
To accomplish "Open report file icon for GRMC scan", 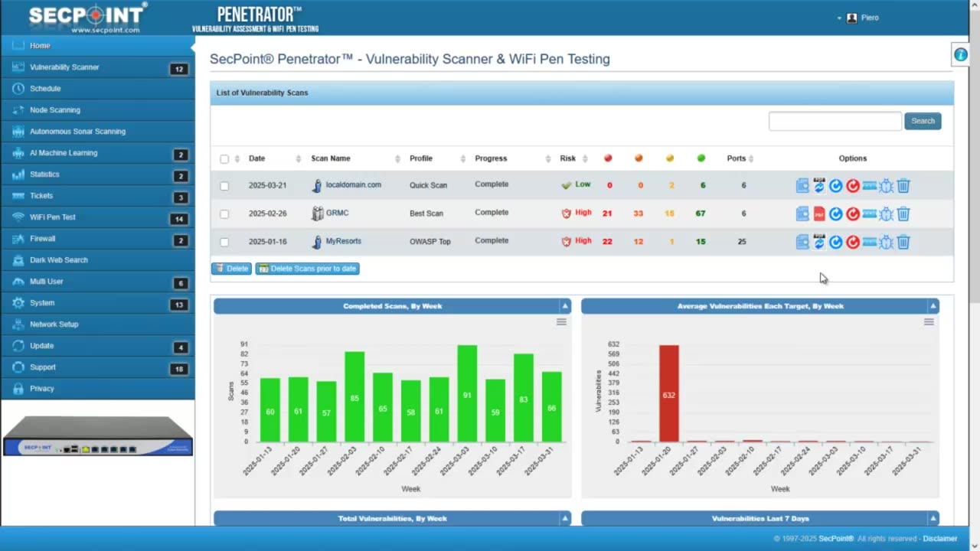I will (x=802, y=214).
